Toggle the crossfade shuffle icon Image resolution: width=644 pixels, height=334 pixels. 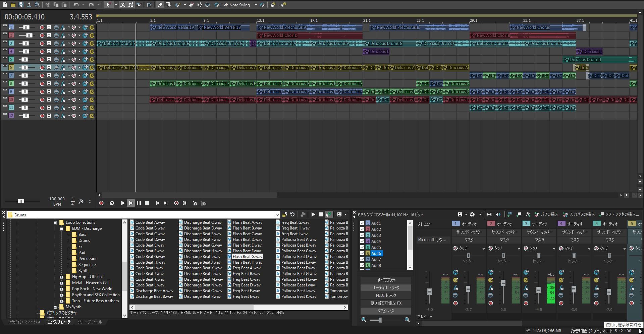(x=123, y=5)
